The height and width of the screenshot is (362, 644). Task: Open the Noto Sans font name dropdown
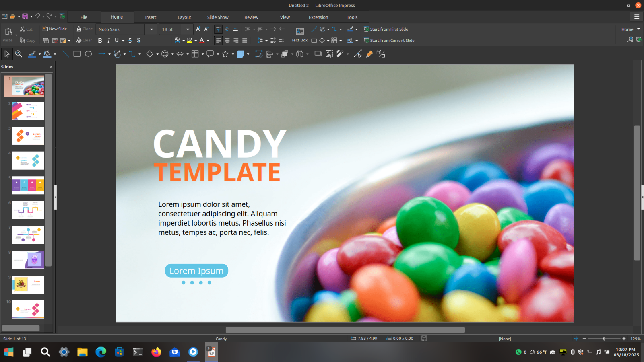coord(151,29)
